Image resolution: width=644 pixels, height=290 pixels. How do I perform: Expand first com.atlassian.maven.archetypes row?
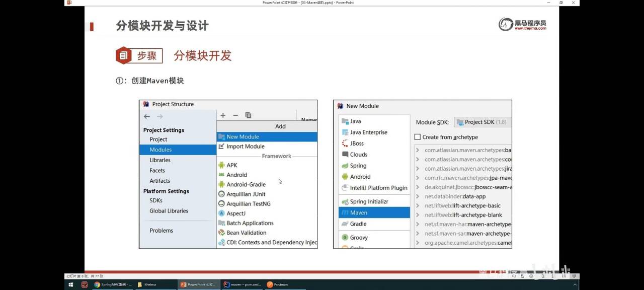[418, 150]
